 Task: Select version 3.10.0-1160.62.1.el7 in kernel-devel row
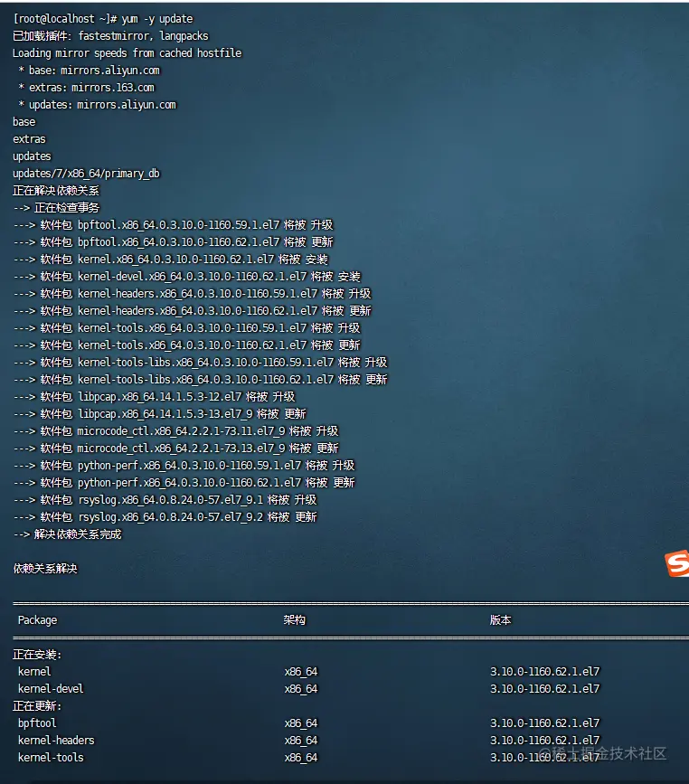click(x=544, y=689)
